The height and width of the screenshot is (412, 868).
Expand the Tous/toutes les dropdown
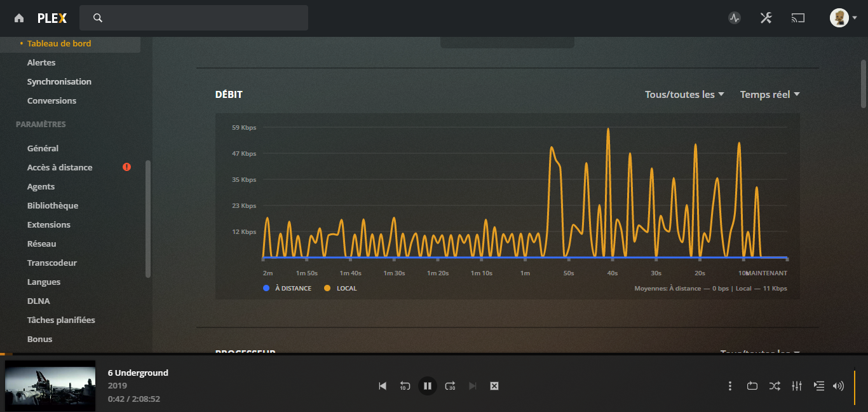click(x=684, y=95)
